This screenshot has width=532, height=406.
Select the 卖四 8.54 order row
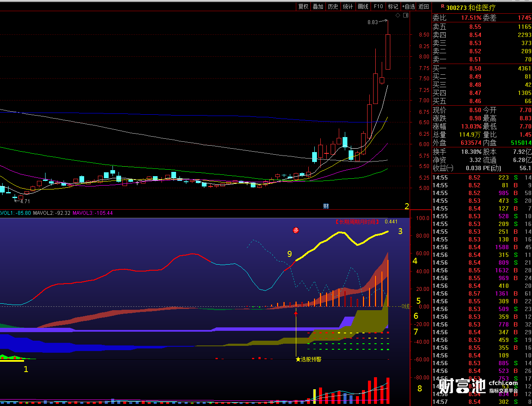click(482, 35)
